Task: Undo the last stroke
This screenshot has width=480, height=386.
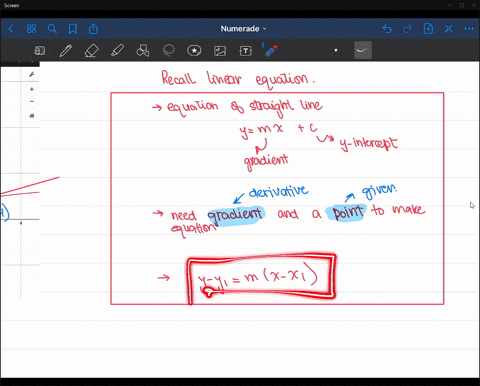Action: click(387, 29)
